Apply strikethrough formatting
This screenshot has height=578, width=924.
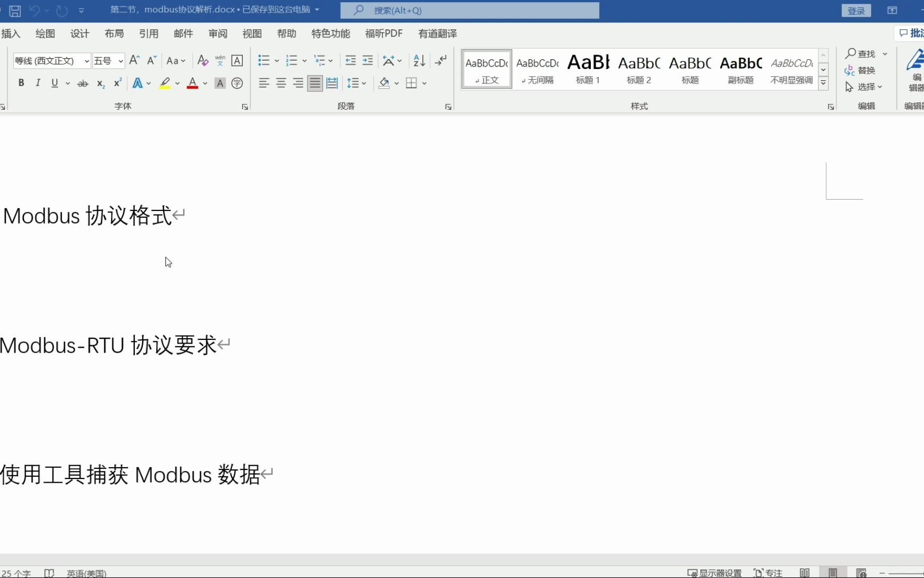pos(82,83)
